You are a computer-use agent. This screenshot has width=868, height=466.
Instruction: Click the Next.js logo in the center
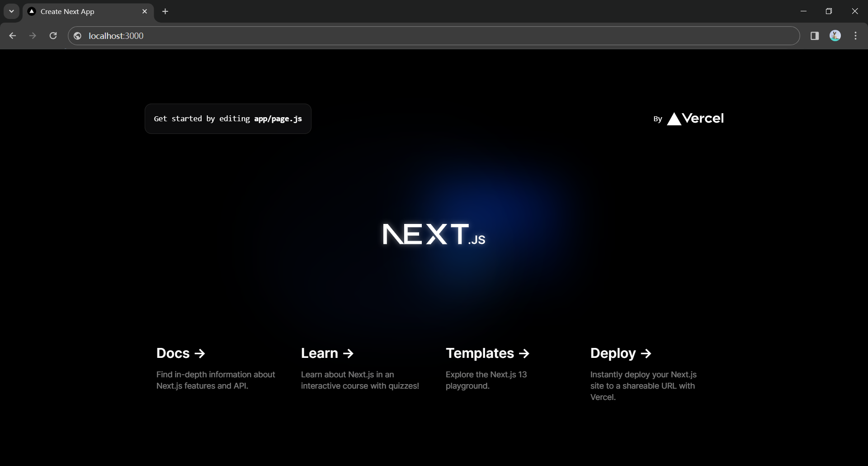(434, 234)
